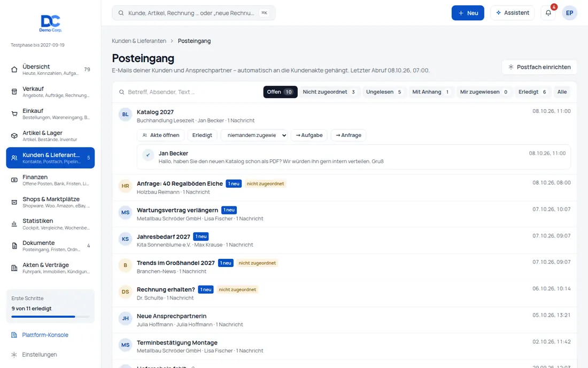This screenshot has width=588, height=368.
Task: Open the Assistent button
Action: [512, 13]
